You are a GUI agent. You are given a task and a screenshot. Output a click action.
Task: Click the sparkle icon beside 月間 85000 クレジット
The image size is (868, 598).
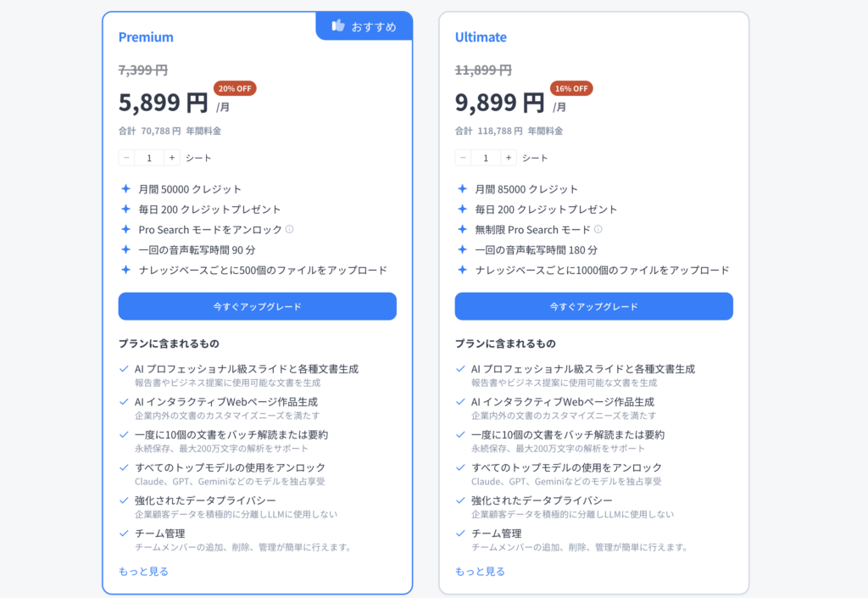(x=462, y=189)
